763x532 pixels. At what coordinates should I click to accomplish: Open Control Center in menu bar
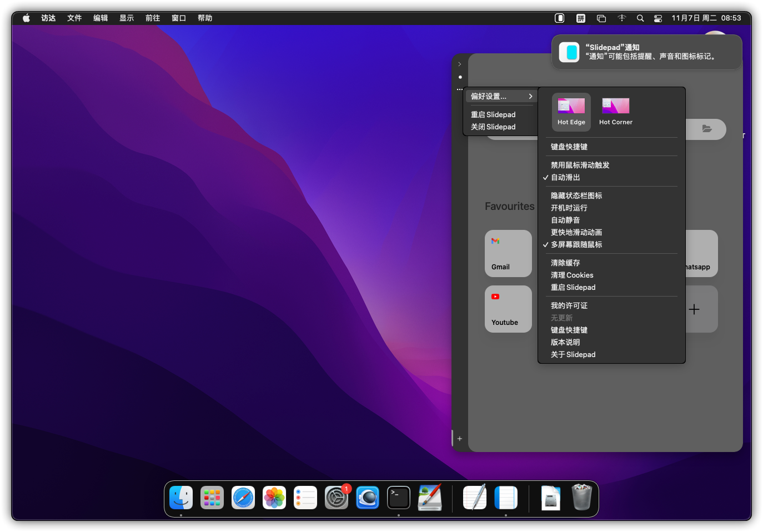(658, 18)
